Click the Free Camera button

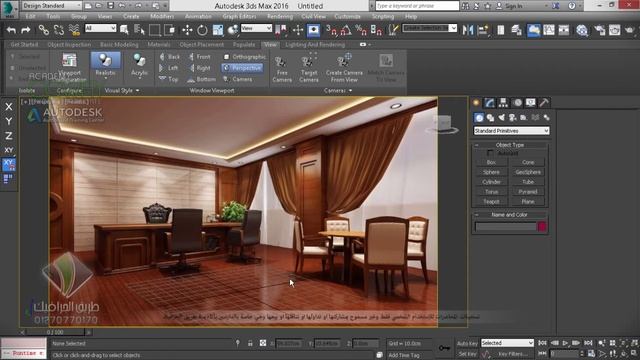point(282,68)
